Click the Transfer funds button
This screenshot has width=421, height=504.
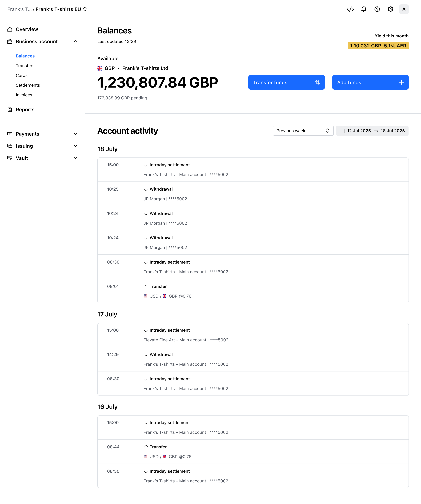286,83
